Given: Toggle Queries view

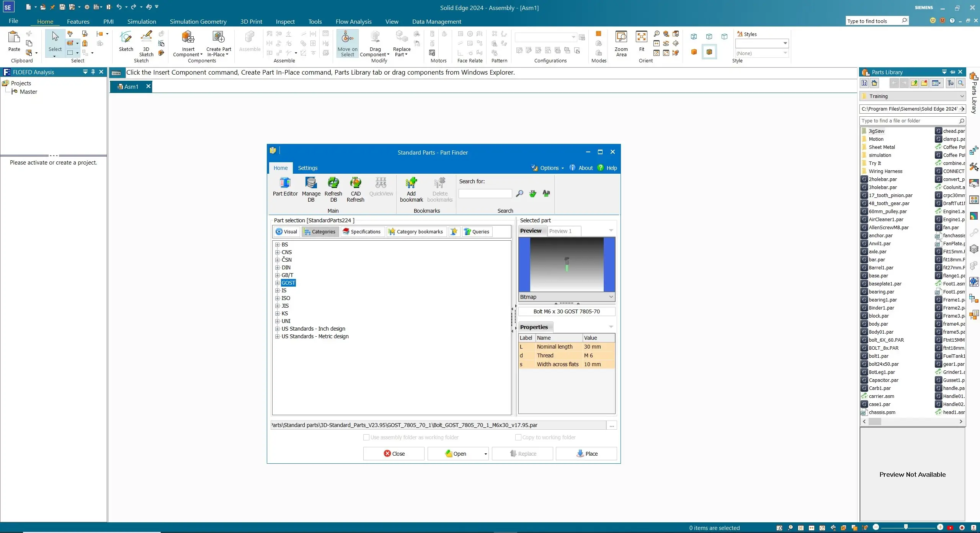Looking at the screenshot, I should coord(477,231).
